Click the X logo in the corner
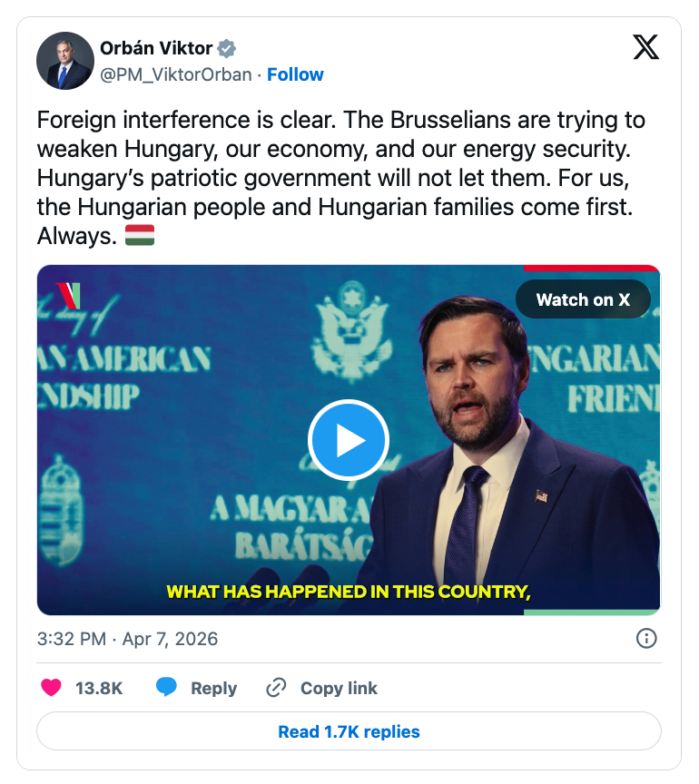Viewport: 699px width, 784px height. click(x=645, y=46)
